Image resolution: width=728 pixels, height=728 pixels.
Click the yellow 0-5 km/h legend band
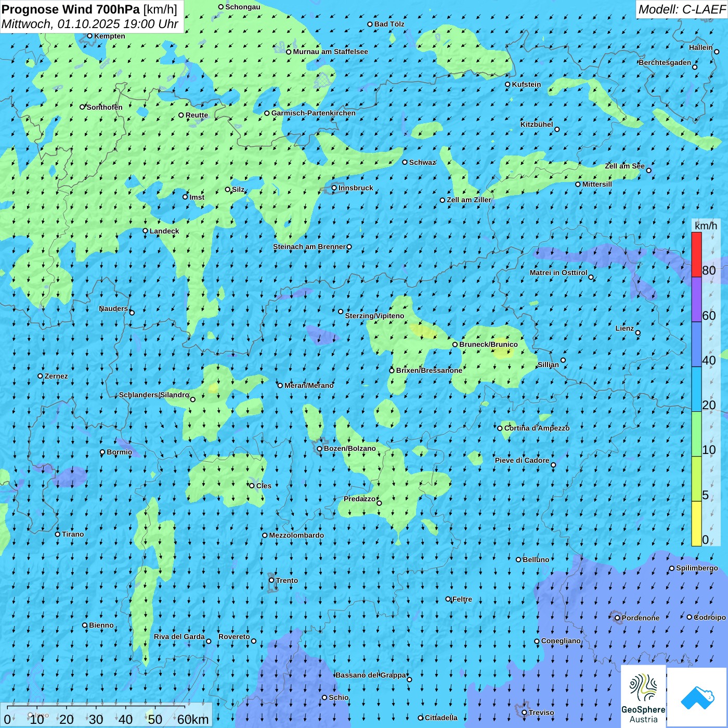click(696, 524)
